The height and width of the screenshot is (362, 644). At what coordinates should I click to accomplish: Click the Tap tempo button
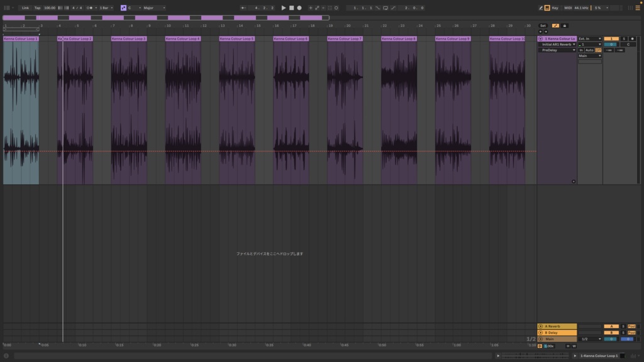pos(37,8)
